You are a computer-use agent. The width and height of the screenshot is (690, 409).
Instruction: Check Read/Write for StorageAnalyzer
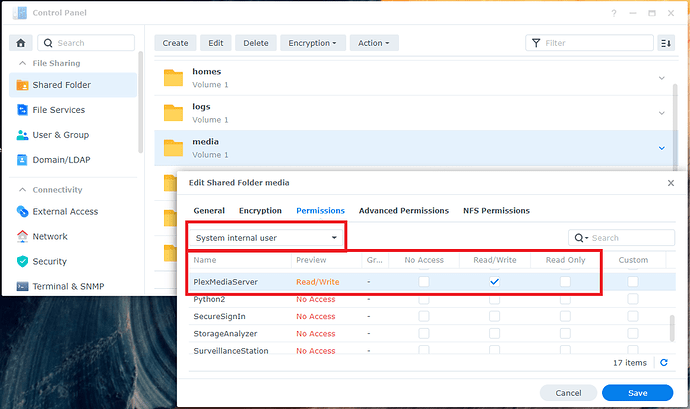(x=495, y=334)
